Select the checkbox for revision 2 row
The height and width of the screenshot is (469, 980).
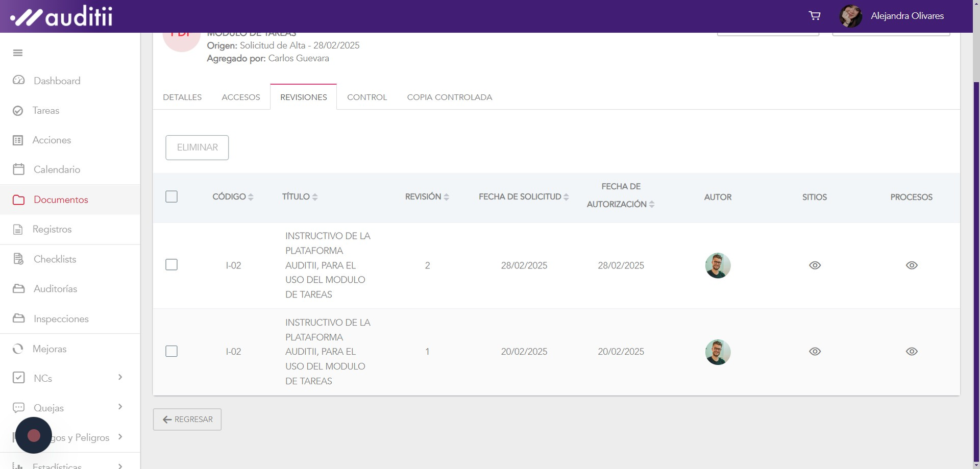171,265
